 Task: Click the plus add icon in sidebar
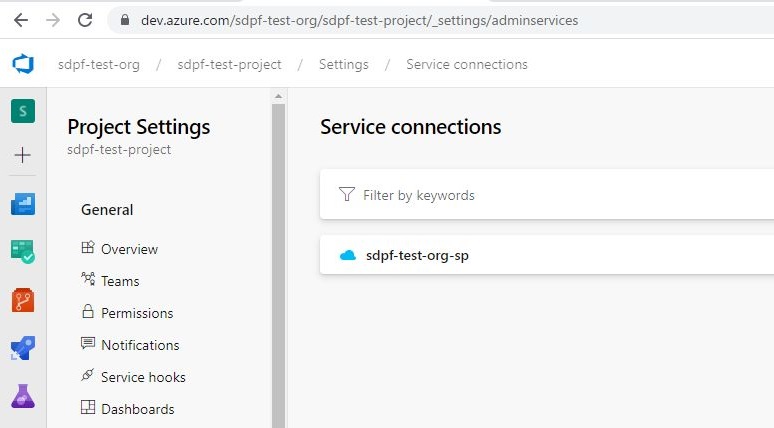point(23,155)
